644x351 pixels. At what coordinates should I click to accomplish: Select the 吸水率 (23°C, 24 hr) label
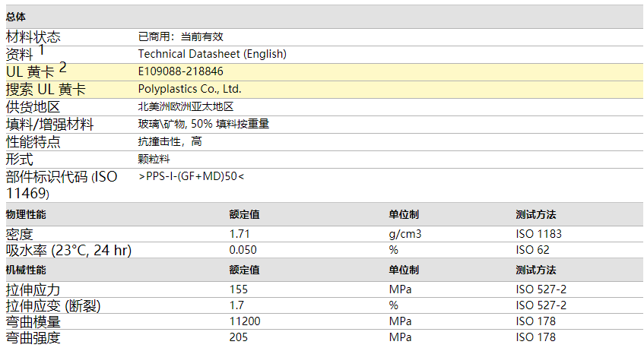coord(68,251)
